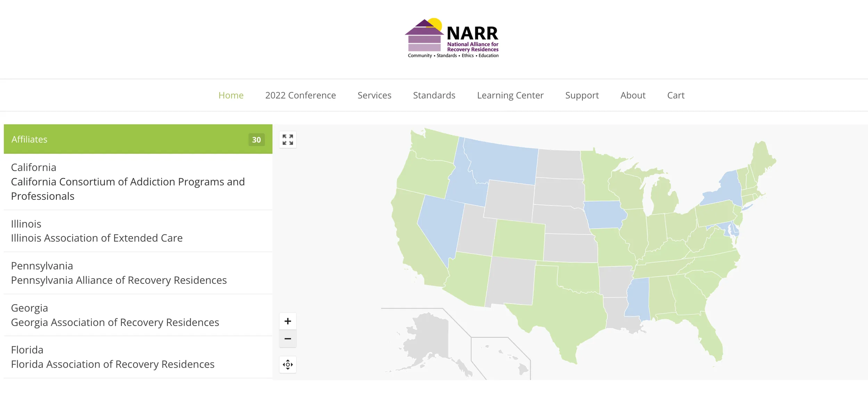
Task: Navigate to the Learning Center section
Action: coord(510,95)
